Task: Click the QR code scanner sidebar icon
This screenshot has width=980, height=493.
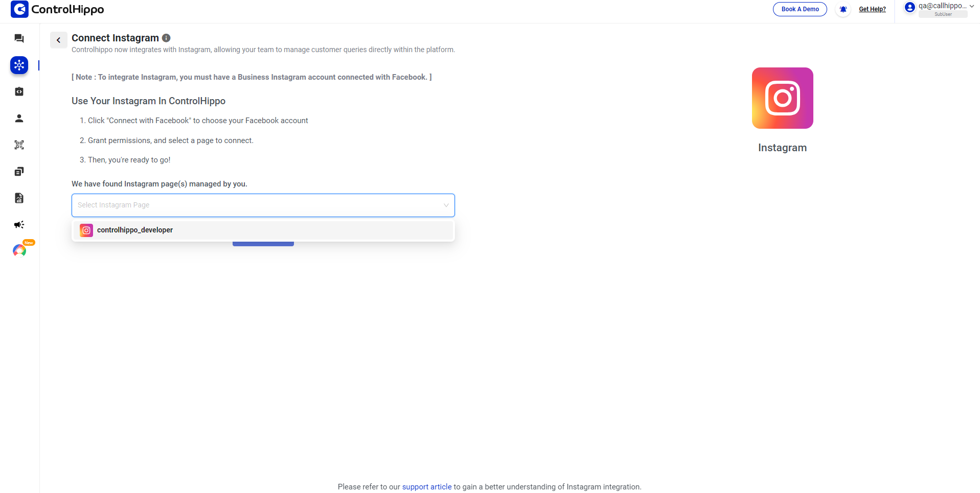Action: pos(19,145)
